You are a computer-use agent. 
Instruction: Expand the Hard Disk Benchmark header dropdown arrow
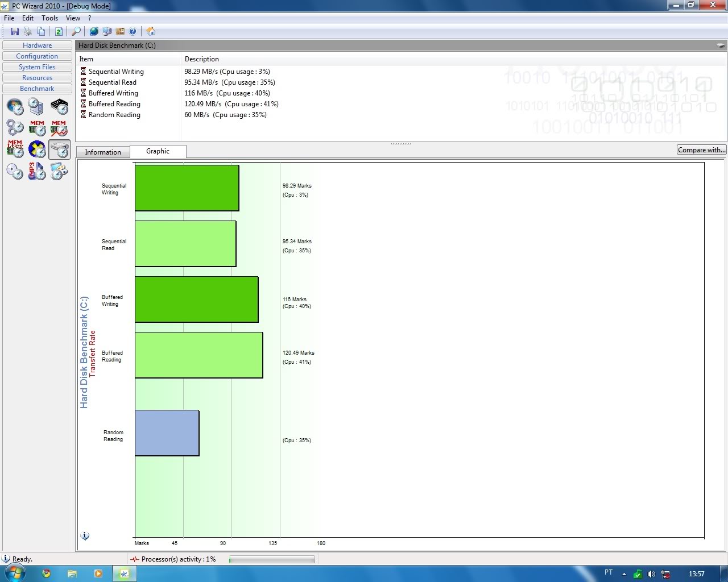pyautogui.click(x=721, y=45)
